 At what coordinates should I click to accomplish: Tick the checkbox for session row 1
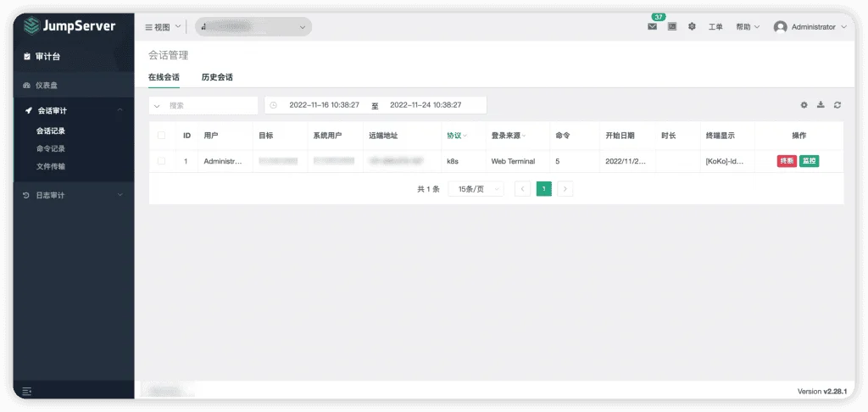(161, 161)
